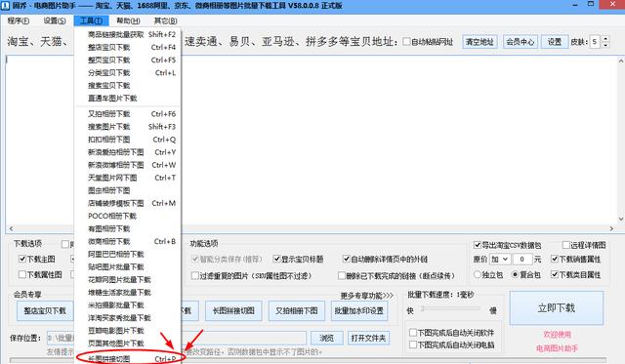The width and height of the screenshot is (625, 364).
Task: Click left arrow of horizontal scrollbar
Action: pos(11,228)
